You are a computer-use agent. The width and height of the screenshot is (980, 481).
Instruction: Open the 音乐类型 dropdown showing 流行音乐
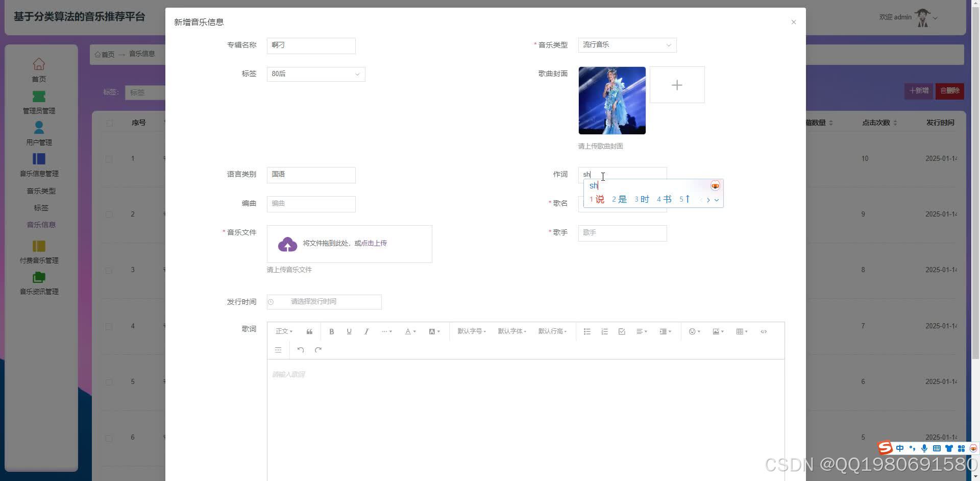tap(627, 45)
